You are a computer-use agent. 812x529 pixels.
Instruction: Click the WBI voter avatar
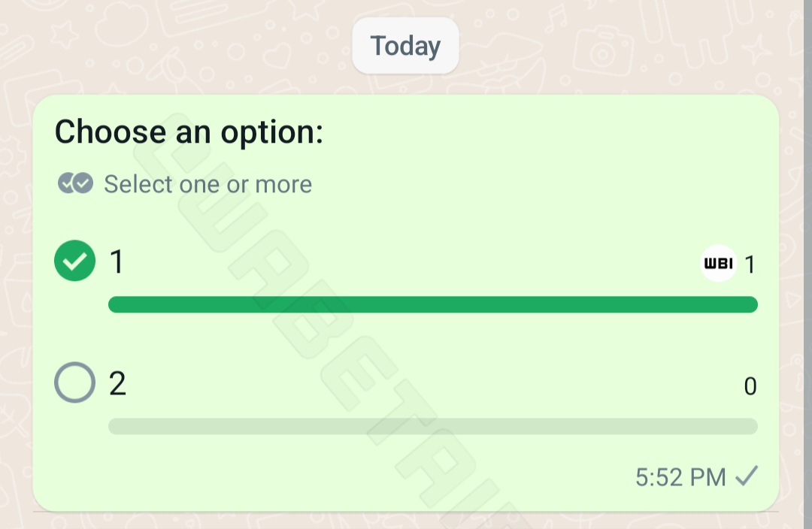point(718,264)
